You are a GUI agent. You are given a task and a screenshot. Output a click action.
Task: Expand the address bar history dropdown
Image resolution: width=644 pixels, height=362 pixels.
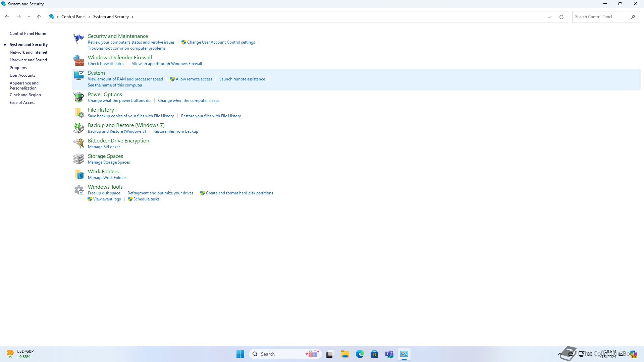[549, 17]
